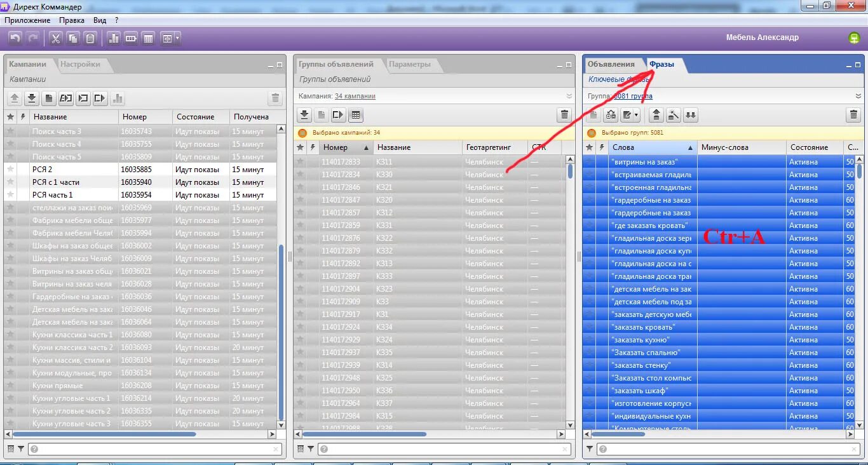Select the Cut icon in the top toolbar
This screenshot has height=465, width=868.
tap(55, 37)
